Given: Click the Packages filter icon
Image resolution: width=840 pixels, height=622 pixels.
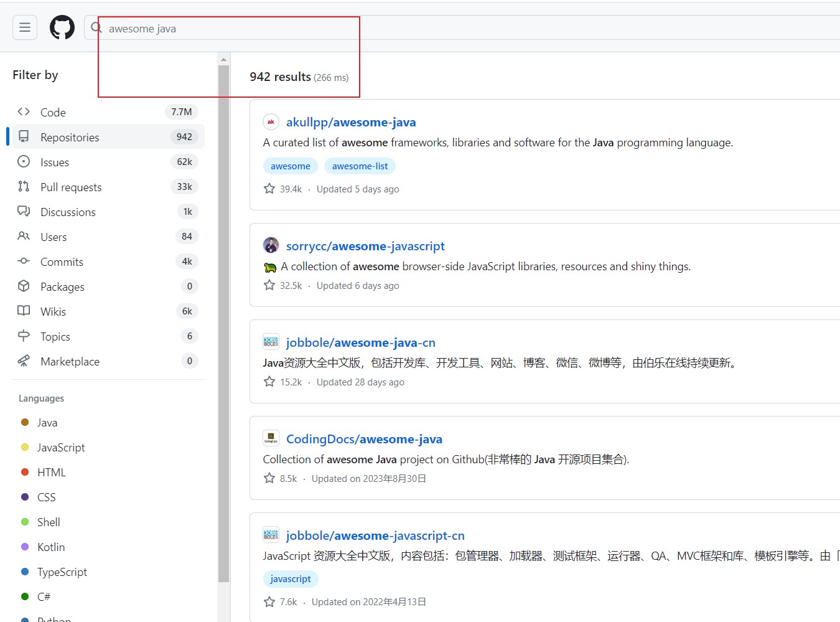Looking at the screenshot, I should tap(24, 286).
